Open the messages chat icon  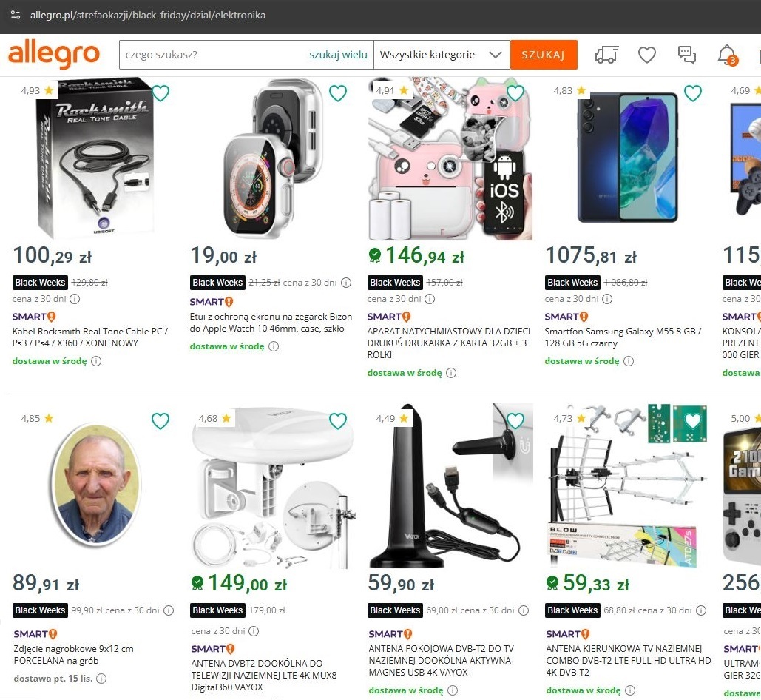point(687,55)
